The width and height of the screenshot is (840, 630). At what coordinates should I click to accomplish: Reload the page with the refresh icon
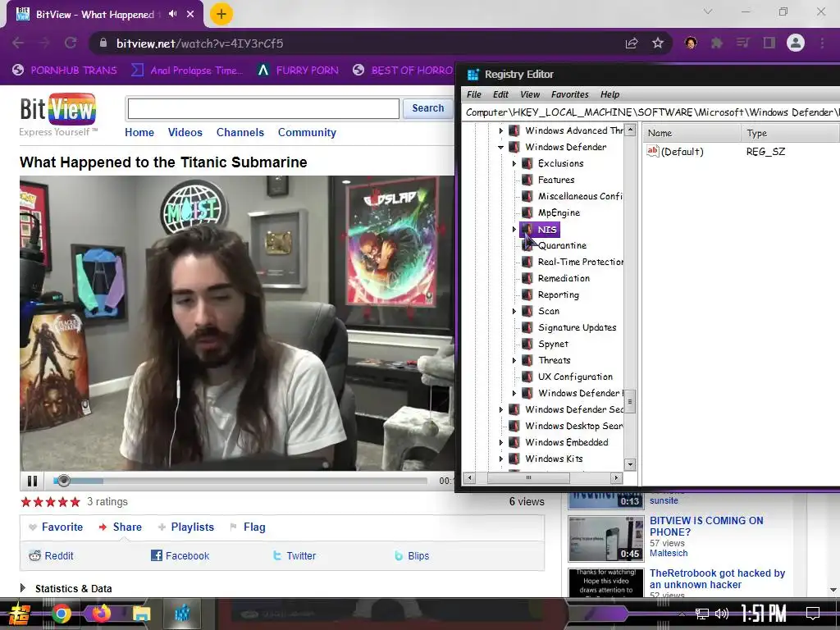click(x=71, y=43)
